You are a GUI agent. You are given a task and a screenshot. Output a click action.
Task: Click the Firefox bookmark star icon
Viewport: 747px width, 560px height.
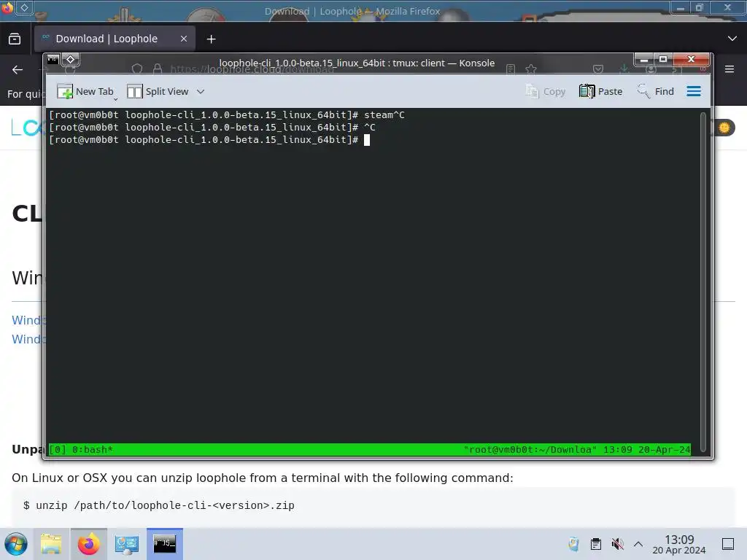point(531,69)
